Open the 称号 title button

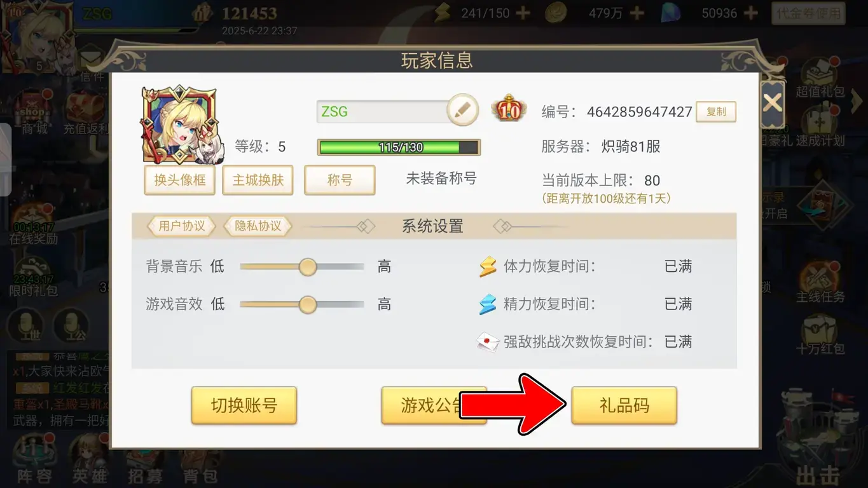(340, 180)
